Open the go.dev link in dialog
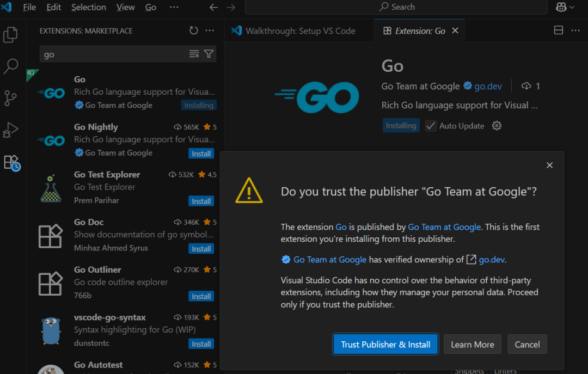Image resolution: width=588 pixels, height=374 pixels. click(x=492, y=260)
